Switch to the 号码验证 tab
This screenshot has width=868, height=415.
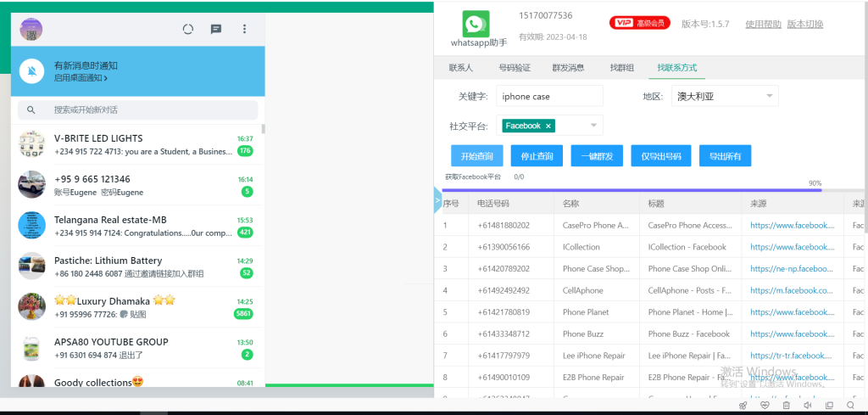click(x=514, y=68)
